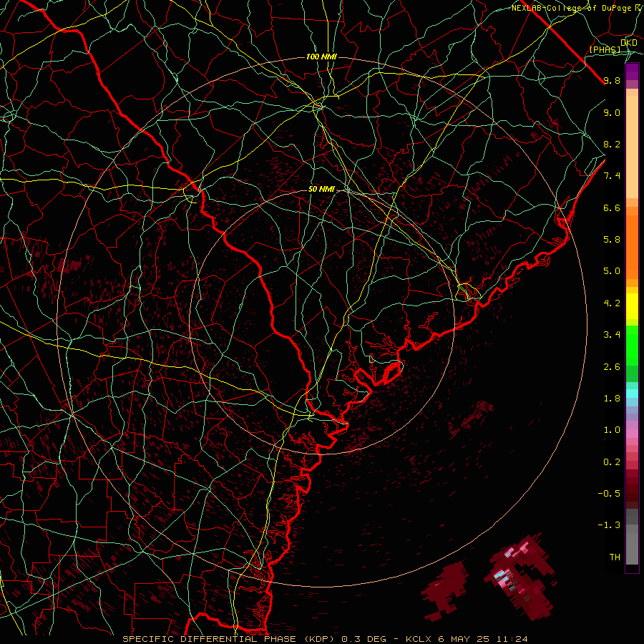Click the 2.6 value on color scale

pos(612,366)
